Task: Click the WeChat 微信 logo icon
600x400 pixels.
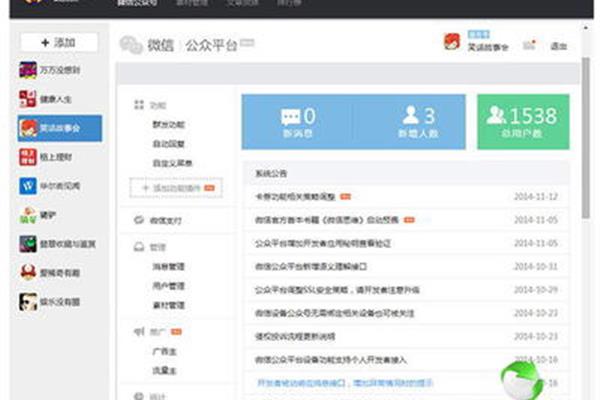Action: (131, 45)
